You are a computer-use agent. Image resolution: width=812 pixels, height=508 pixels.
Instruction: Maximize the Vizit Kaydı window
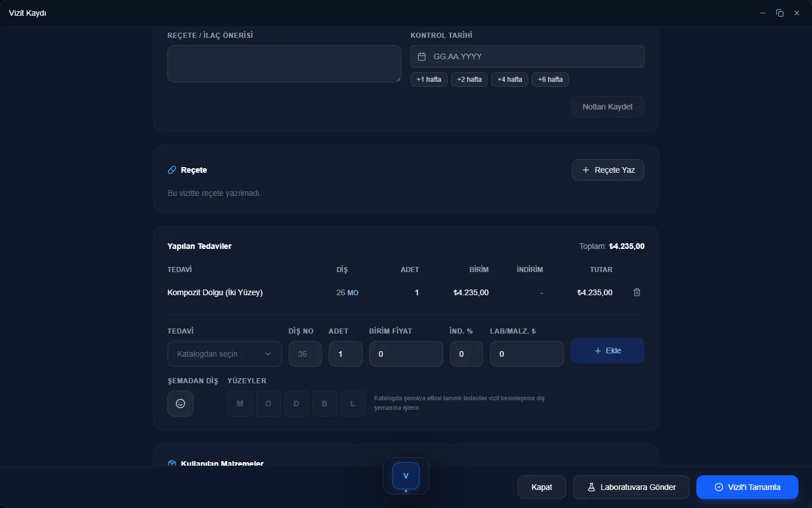point(780,13)
